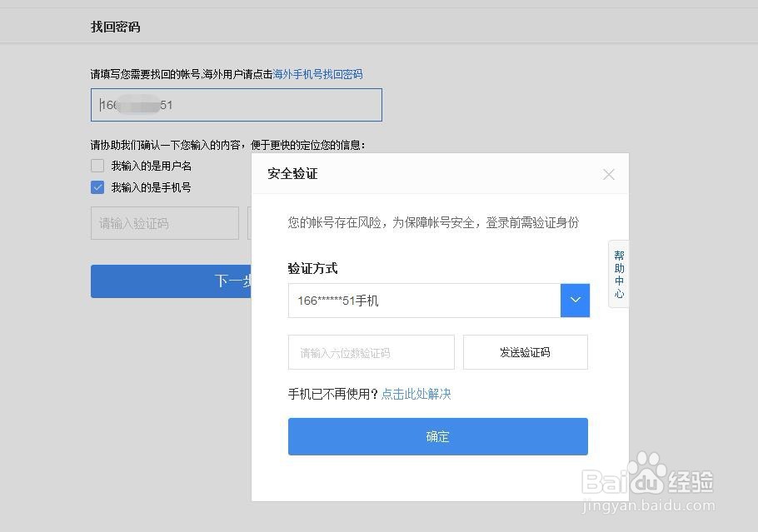Click the 验证方式 label
Screen dimensions: 758x532
(312, 268)
